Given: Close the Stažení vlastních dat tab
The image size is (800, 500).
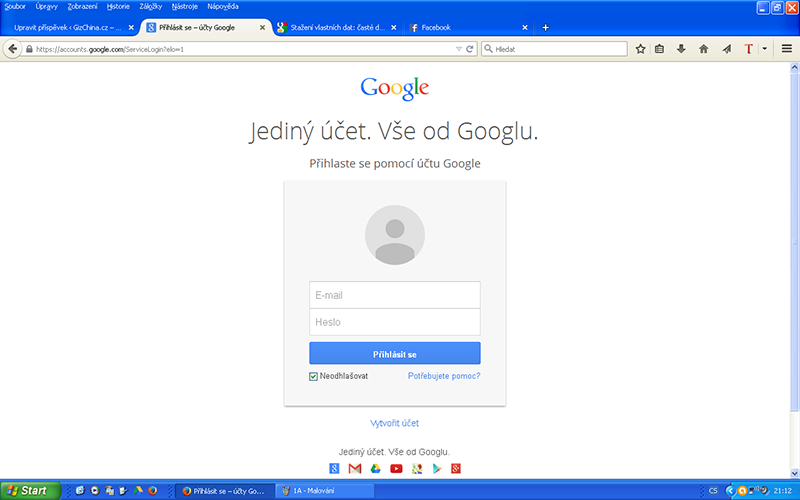Looking at the screenshot, I should 393,28.
